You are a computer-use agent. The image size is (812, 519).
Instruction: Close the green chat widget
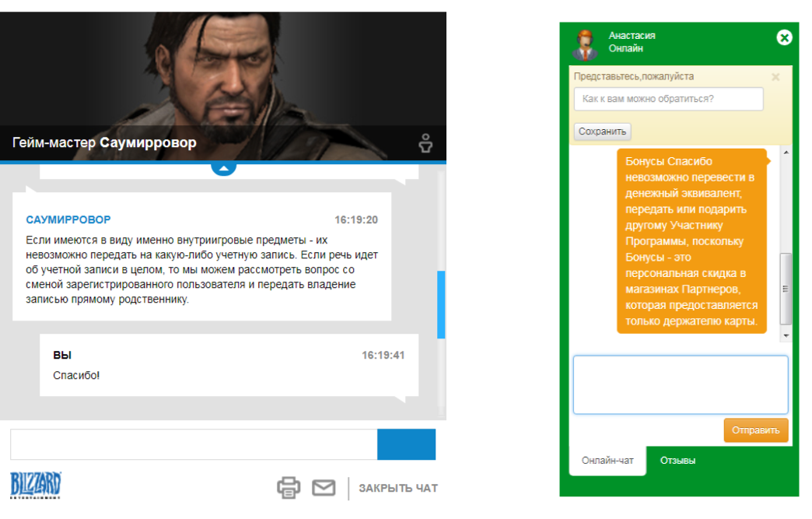point(784,37)
